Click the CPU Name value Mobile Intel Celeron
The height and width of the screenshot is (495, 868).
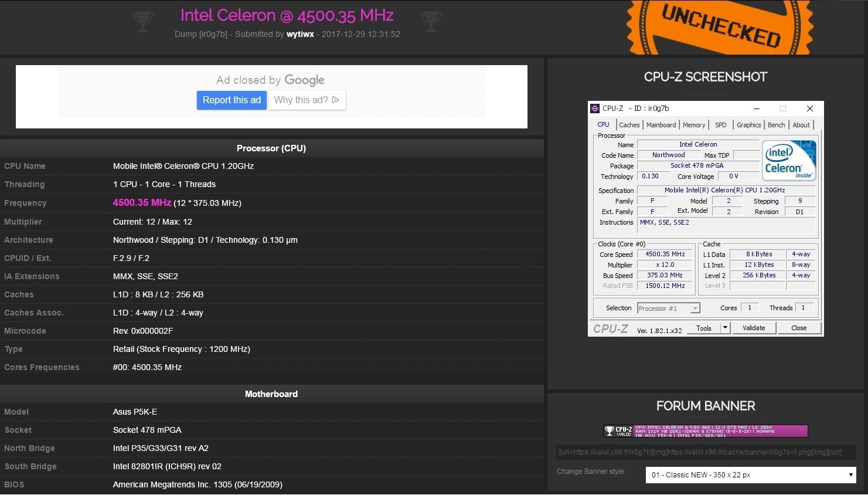pos(183,166)
